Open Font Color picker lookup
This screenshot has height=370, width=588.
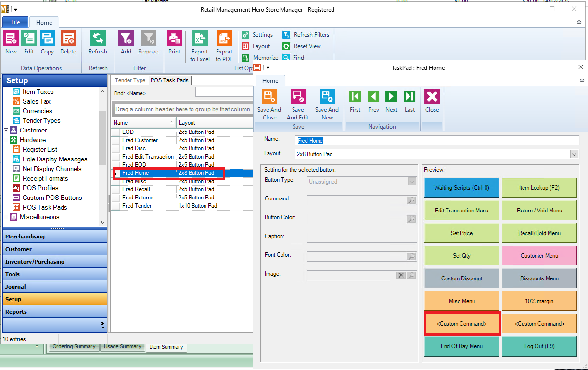pyautogui.click(x=411, y=257)
